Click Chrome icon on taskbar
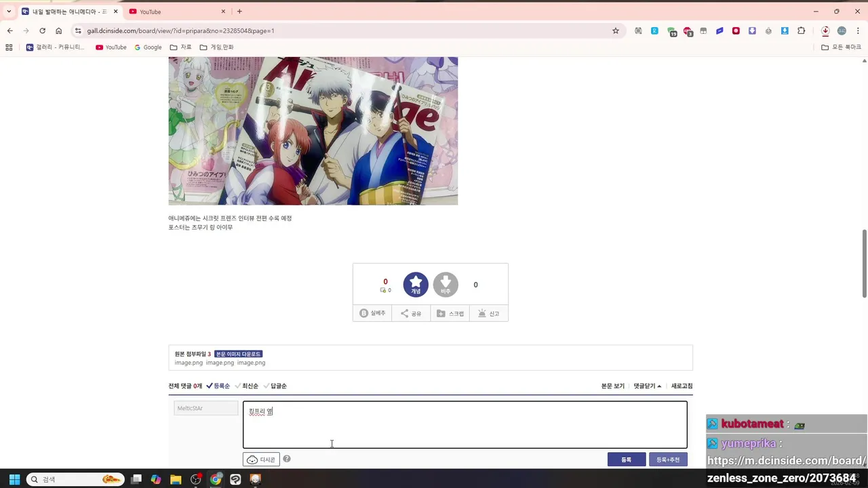Screen dimensions: 868x488 pyautogui.click(x=216, y=479)
